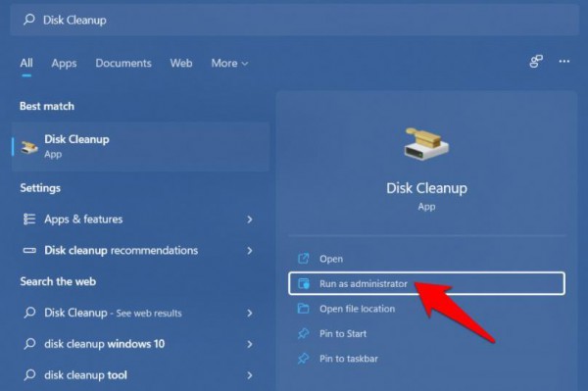
Task: Expand arrow next to Disk cleanup recommendations
Action: [x=250, y=251]
